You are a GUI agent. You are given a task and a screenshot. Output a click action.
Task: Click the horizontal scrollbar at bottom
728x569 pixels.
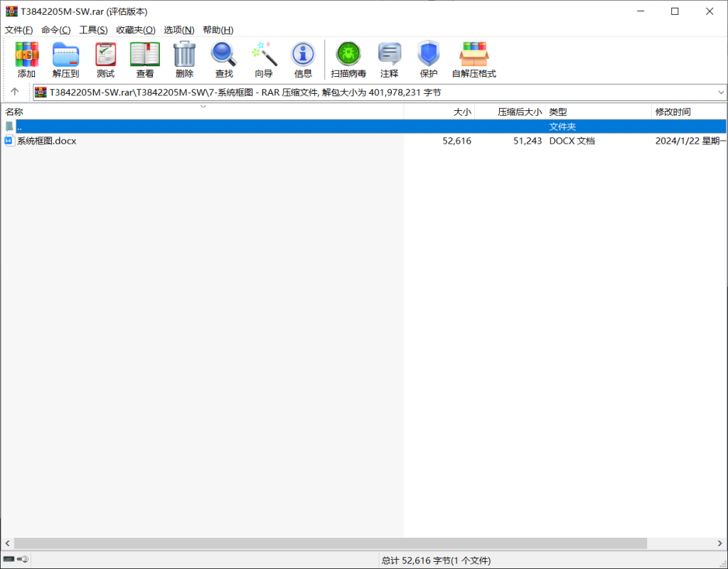point(330,543)
